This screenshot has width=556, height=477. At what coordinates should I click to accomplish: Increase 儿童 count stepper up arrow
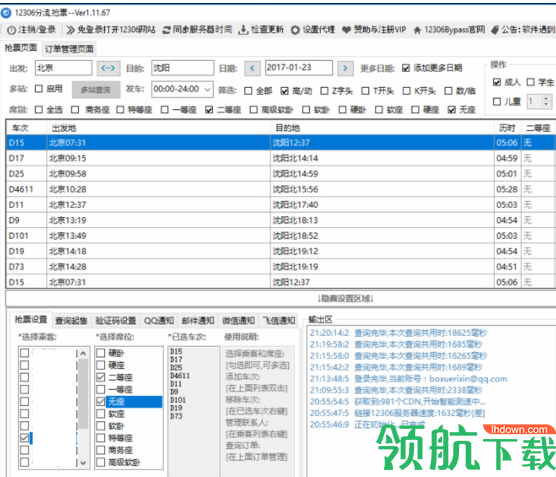click(546, 99)
